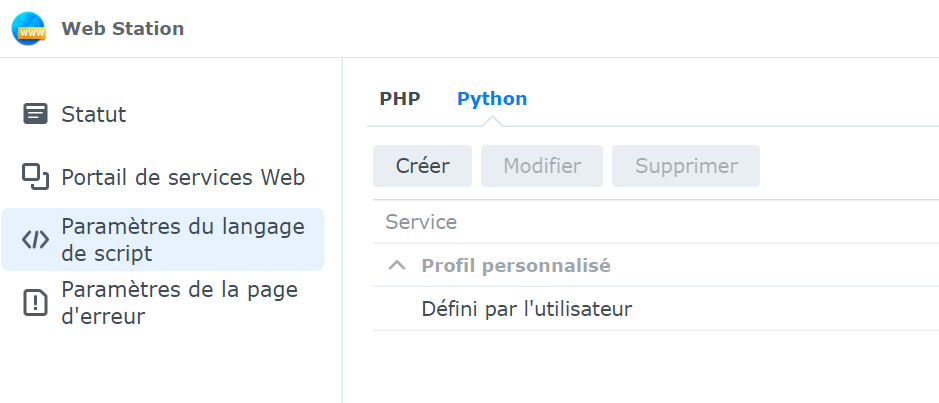Open the Statut section label
939x403 pixels.
point(94,114)
